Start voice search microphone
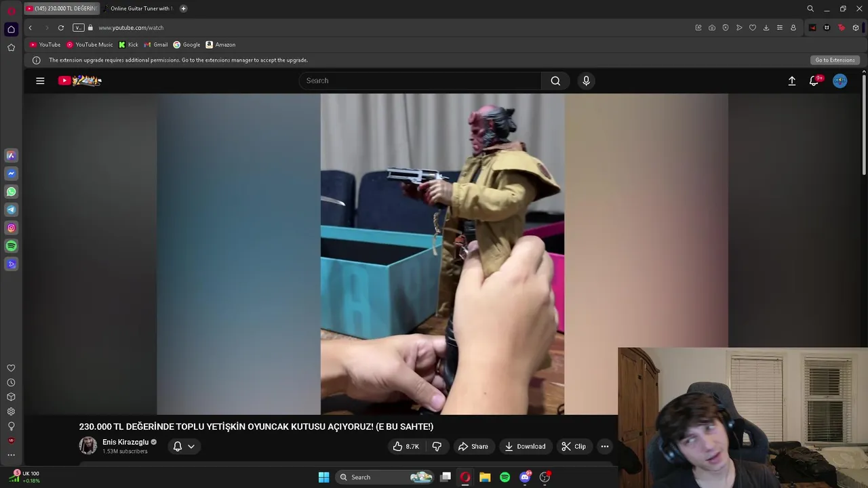The image size is (868, 488). click(587, 81)
